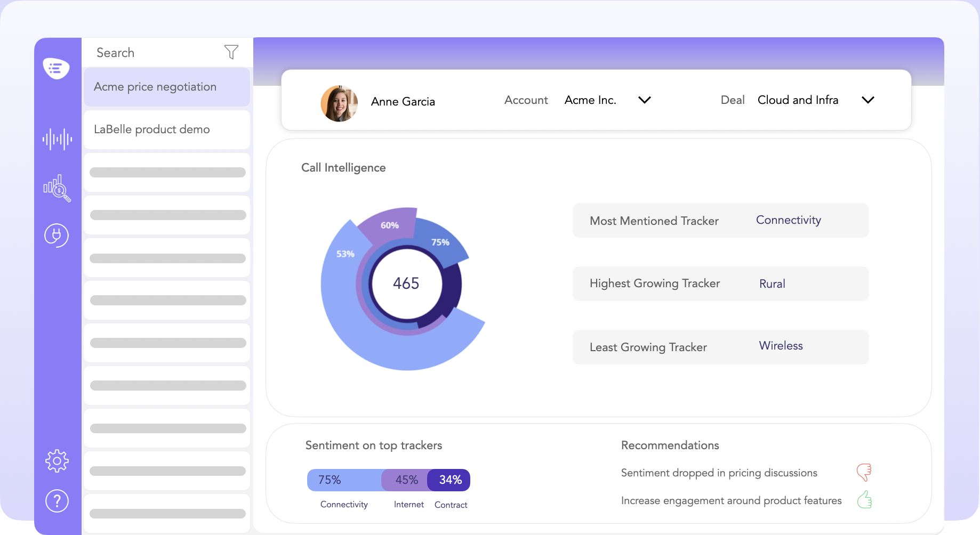This screenshot has width=980, height=535.
Task: Open the conversations panel from the sidebar
Action: pos(57,69)
